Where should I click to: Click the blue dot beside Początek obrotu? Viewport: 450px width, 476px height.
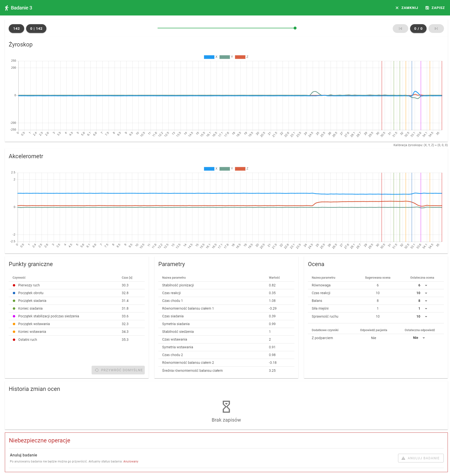click(14, 293)
